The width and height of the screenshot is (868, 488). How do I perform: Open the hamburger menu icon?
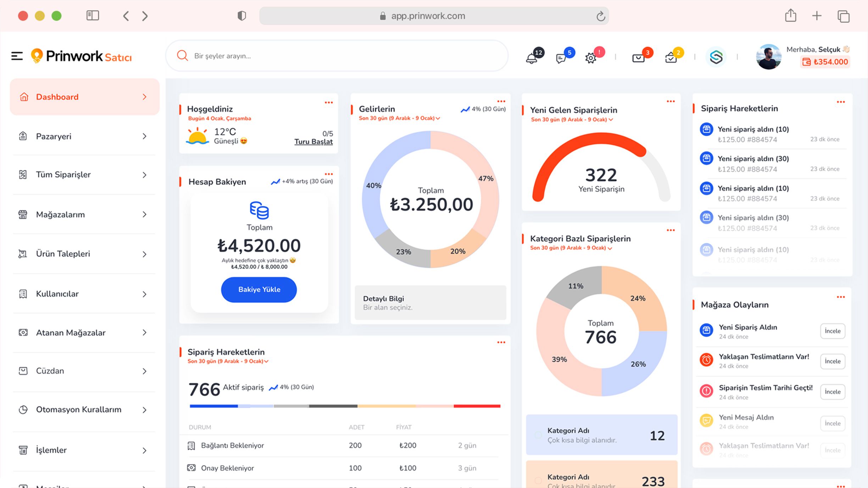(17, 56)
